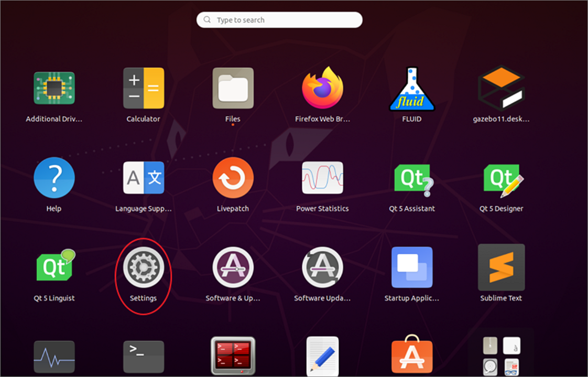Launch Qt 5 Linguist
The image size is (588, 377).
pos(56,265)
